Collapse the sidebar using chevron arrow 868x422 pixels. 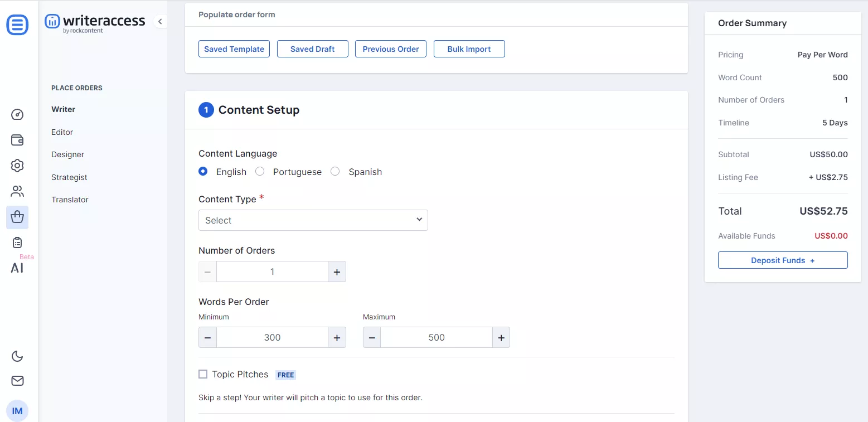(x=160, y=22)
